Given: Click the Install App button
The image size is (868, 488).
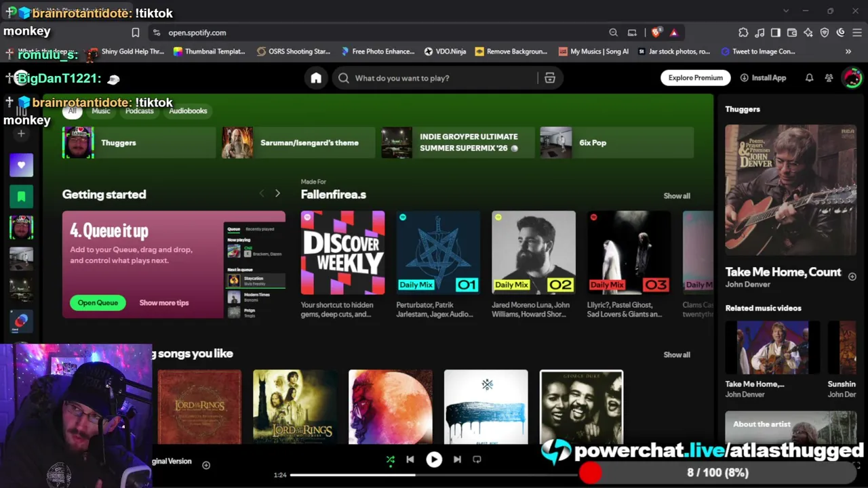Looking at the screenshot, I should click(x=763, y=78).
